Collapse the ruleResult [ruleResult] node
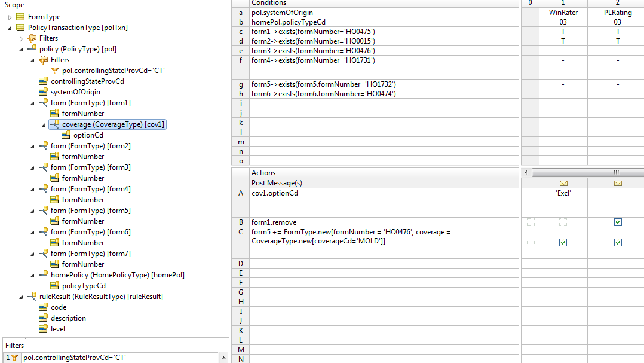644x363 pixels. click(x=22, y=297)
